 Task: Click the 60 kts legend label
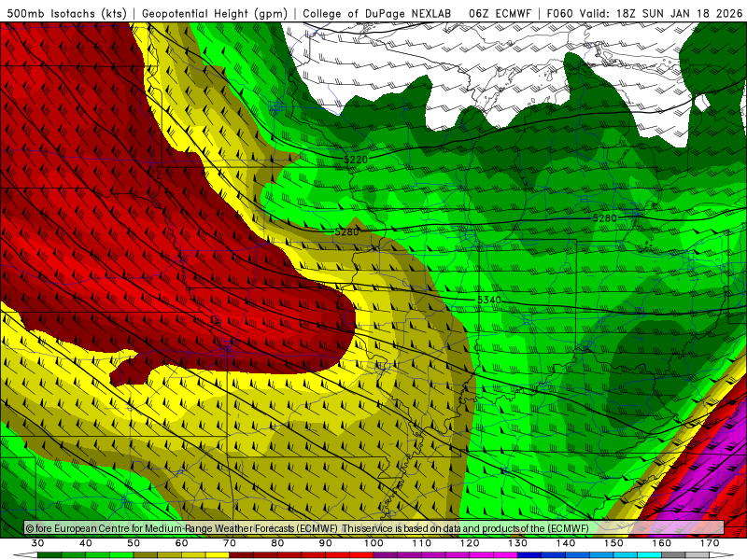tap(181, 543)
